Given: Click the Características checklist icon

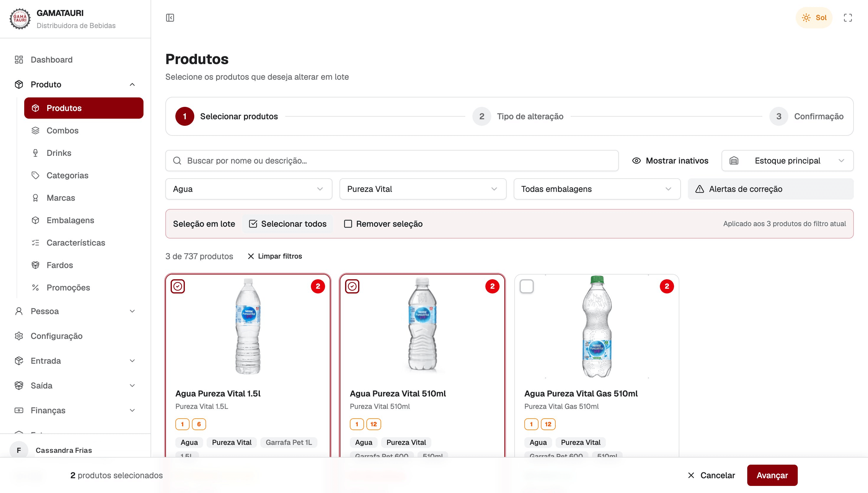Looking at the screenshot, I should pos(35,243).
